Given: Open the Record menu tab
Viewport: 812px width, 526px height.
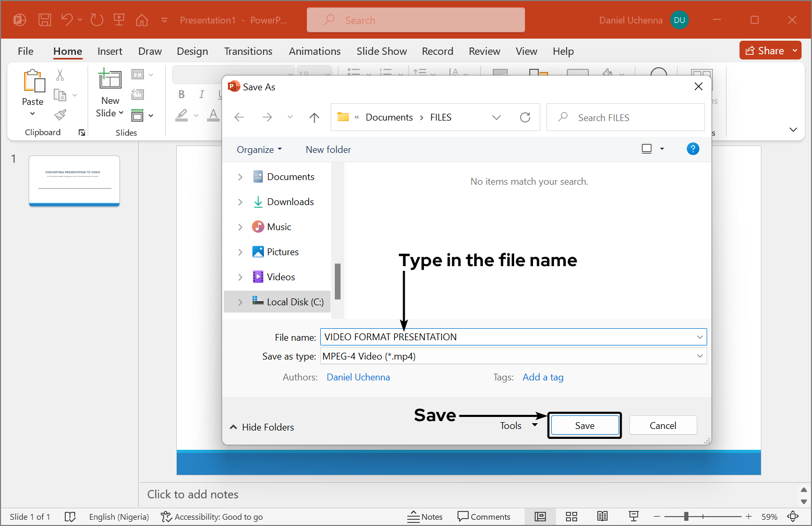Looking at the screenshot, I should point(438,51).
